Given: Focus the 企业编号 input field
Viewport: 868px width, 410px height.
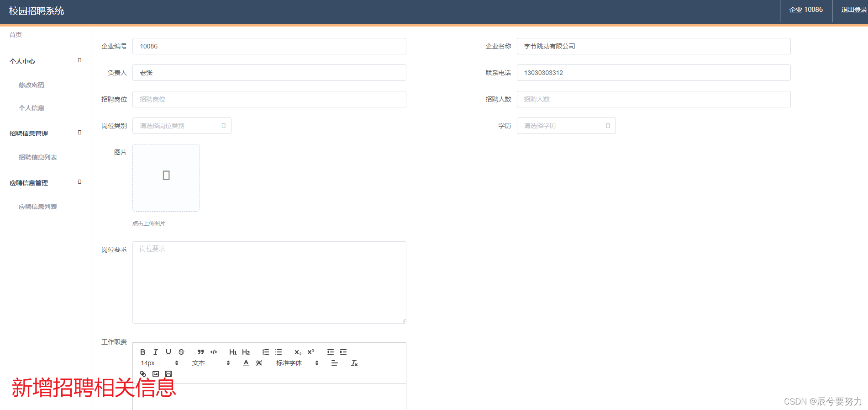Looking at the screenshot, I should 269,46.
